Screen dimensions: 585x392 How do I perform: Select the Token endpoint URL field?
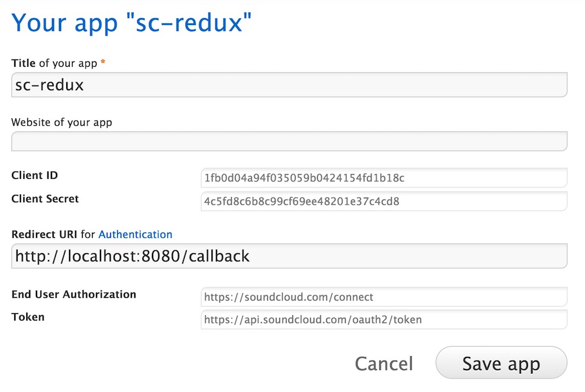pyautogui.click(x=383, y=319)
